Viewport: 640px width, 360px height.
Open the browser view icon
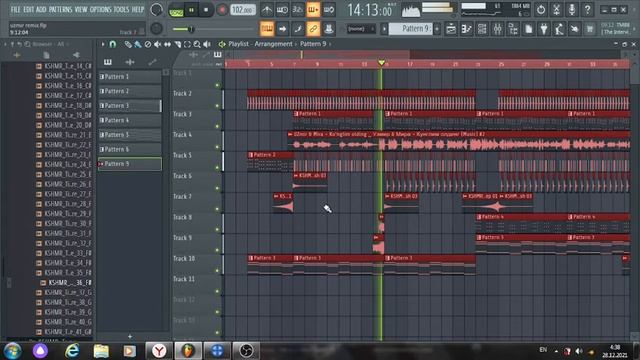click(513, 29)
